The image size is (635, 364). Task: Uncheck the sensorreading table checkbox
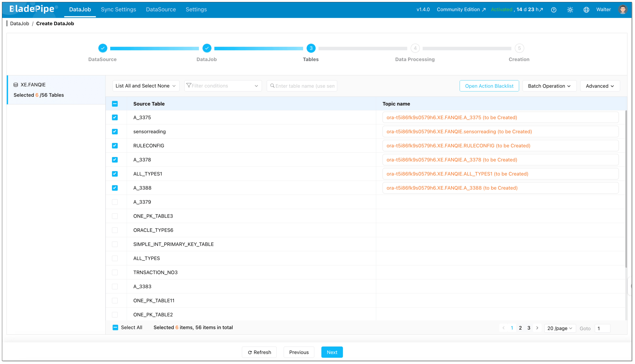pyautogui.click(x=115, y=131)
